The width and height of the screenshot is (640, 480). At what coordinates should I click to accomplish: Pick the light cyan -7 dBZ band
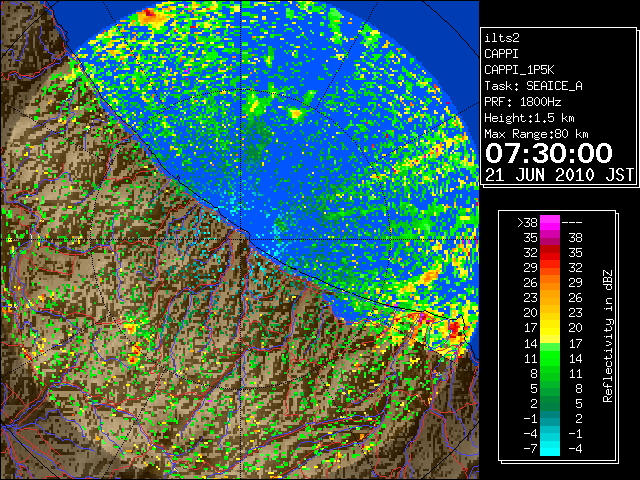click(x=550, y=448)
